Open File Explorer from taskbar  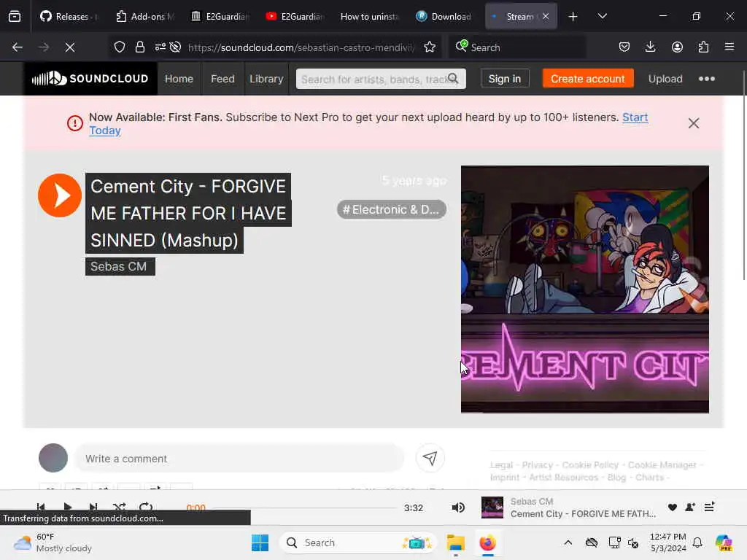tap(456, 542)
